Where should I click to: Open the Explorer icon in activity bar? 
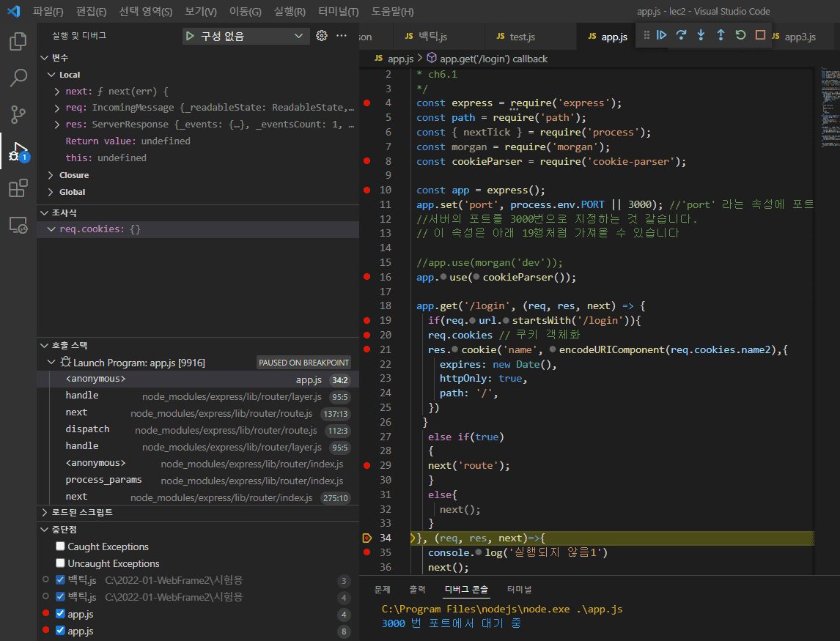tap(18, 42)
